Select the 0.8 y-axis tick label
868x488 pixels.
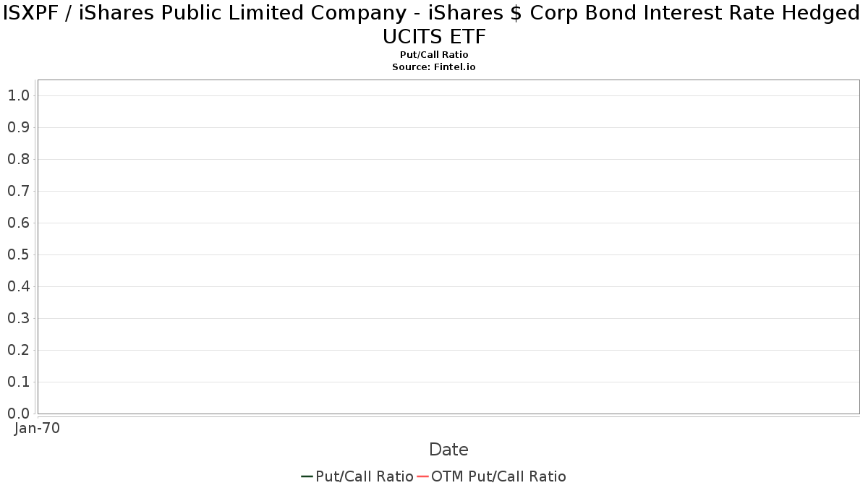coord(18,159)
